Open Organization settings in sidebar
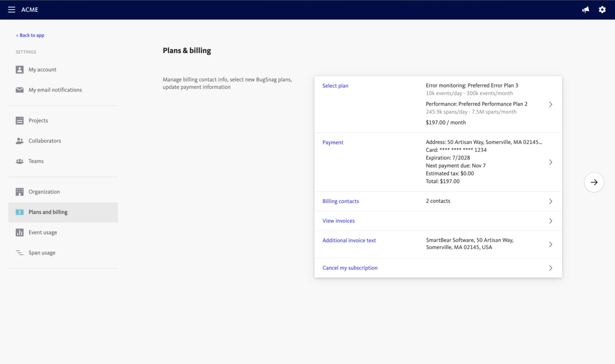615x364 pixels. click(x=63, y=192)
